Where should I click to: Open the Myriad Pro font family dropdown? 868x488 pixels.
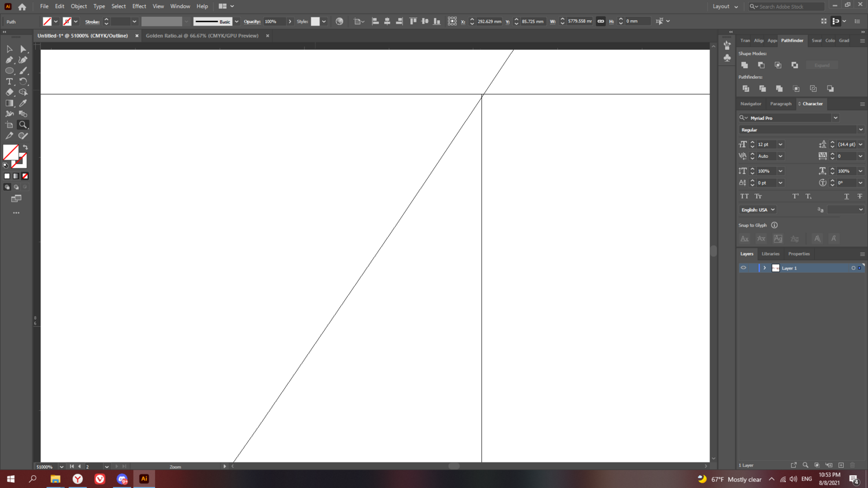point(836,118)
